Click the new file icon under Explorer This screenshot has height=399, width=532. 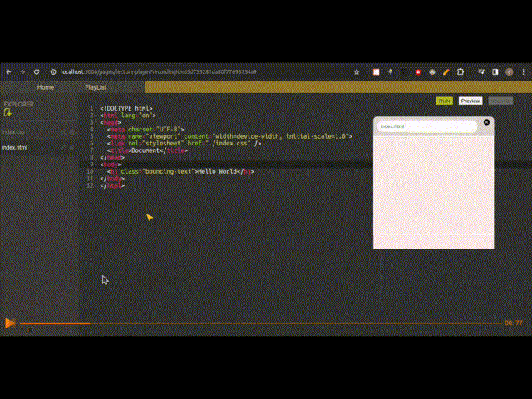pyautogui.click(x=7, y=113)
